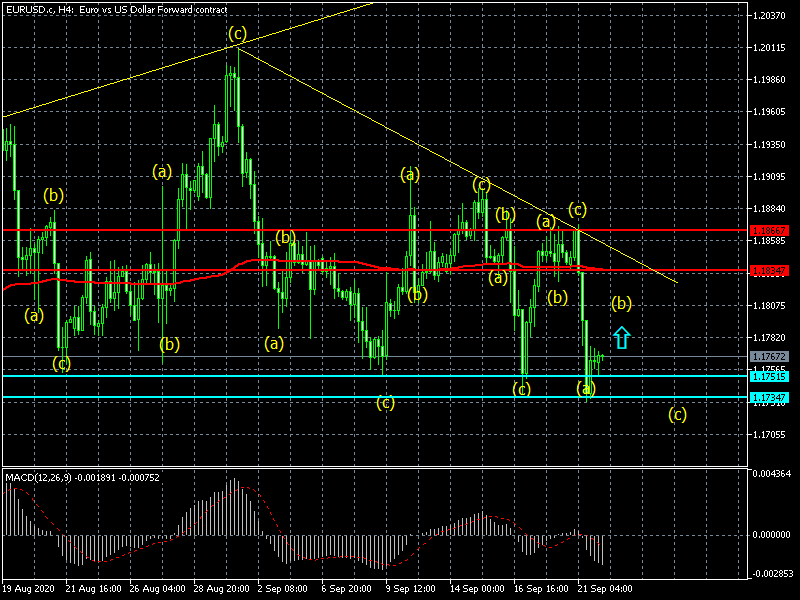Select the red 1.18347 price tag

773,270
